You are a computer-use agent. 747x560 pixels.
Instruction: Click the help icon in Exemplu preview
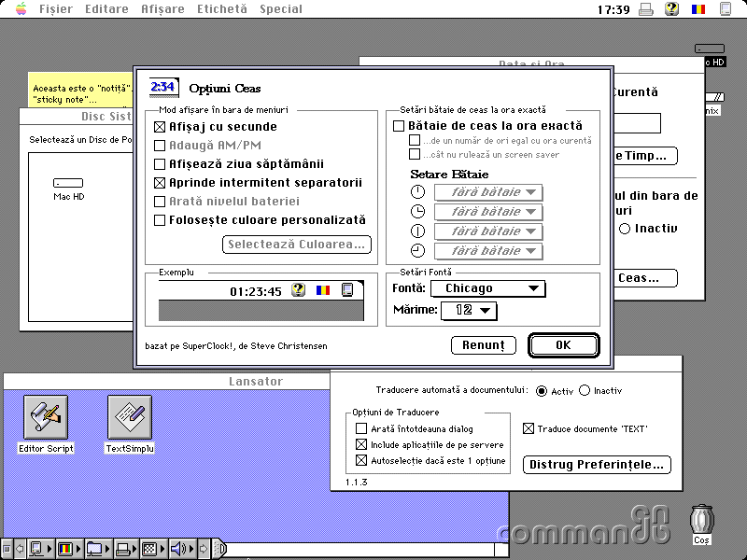[298, 289]
